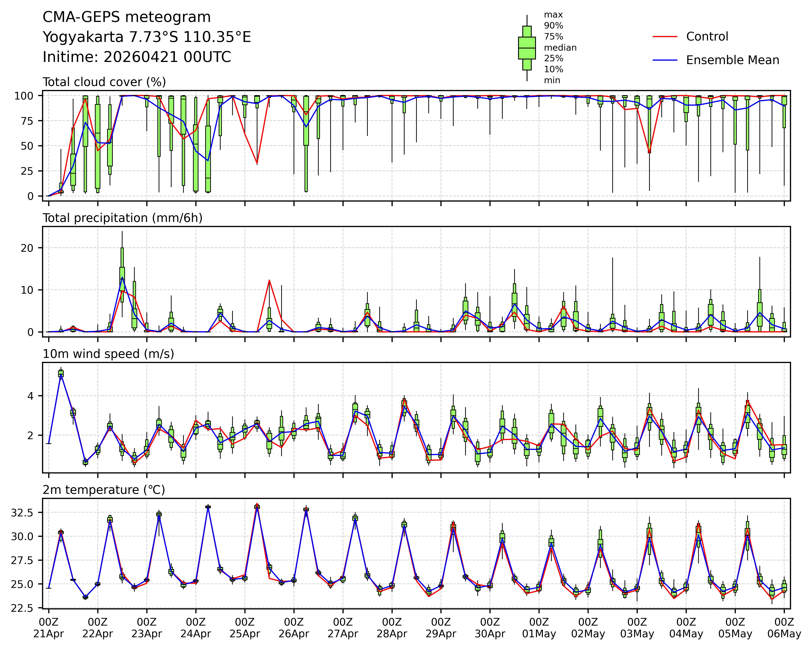
Task: Click the '00Z 21Apr' x-axis label
Action: click(x=49, y=628)
